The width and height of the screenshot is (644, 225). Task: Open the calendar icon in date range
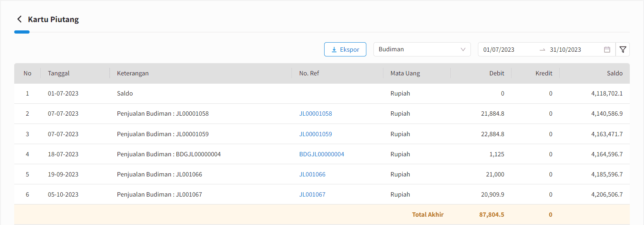[x=607, y=49]
